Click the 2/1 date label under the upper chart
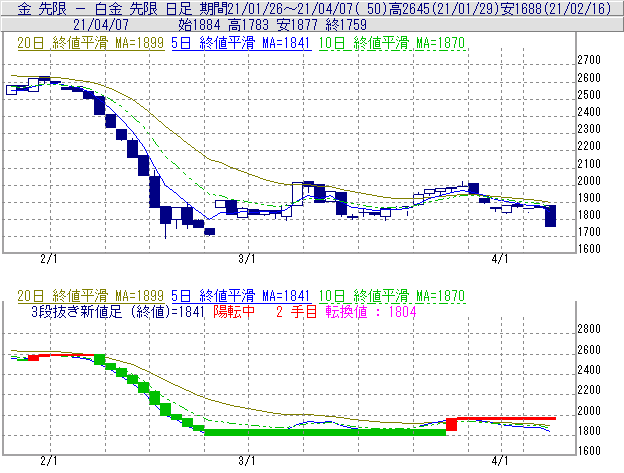This screenshot has width=624, height=473. pos(49,259)
